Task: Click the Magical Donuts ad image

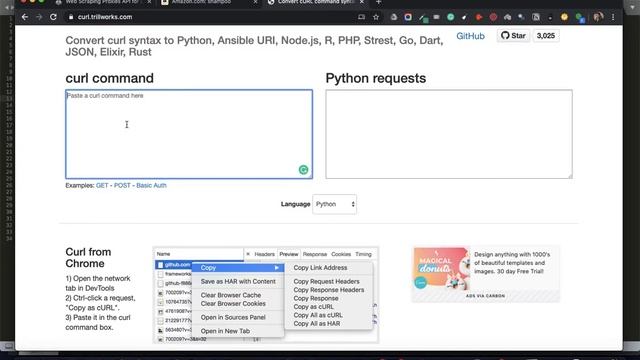Action: (441, 269)
